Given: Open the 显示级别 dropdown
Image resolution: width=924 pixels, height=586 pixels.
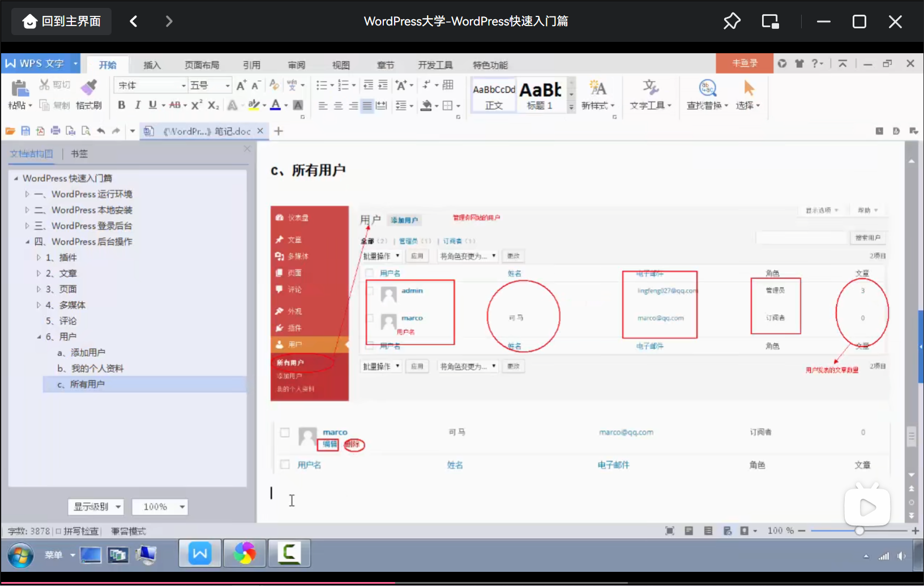Looking at the screenshot, I should (x=96, y=507).
